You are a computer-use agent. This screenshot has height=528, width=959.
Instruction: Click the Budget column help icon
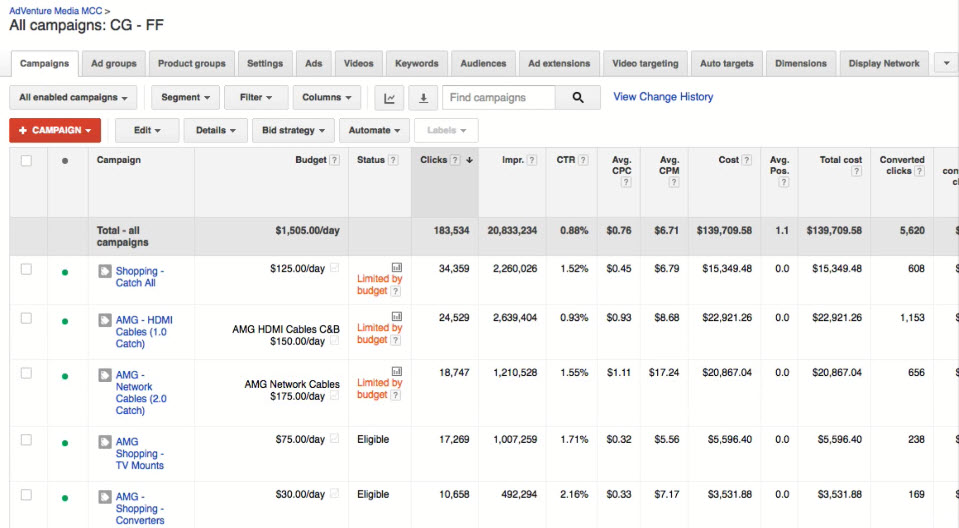(335, 161)
